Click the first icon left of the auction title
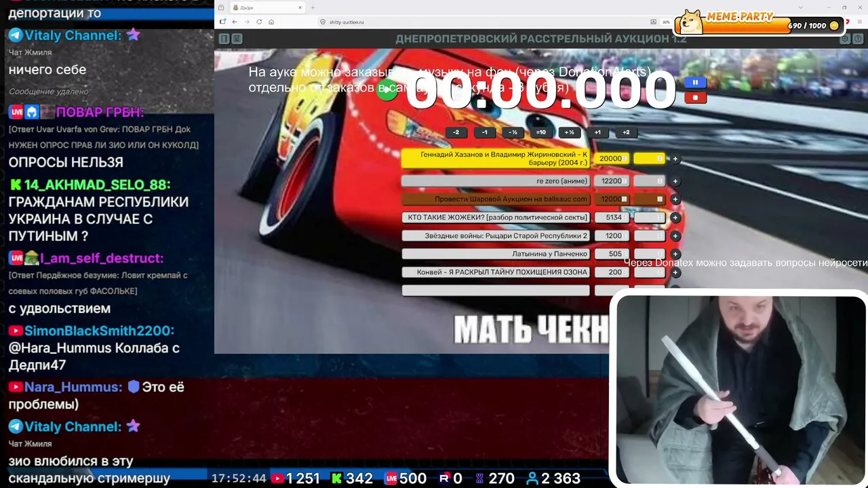 224,39
